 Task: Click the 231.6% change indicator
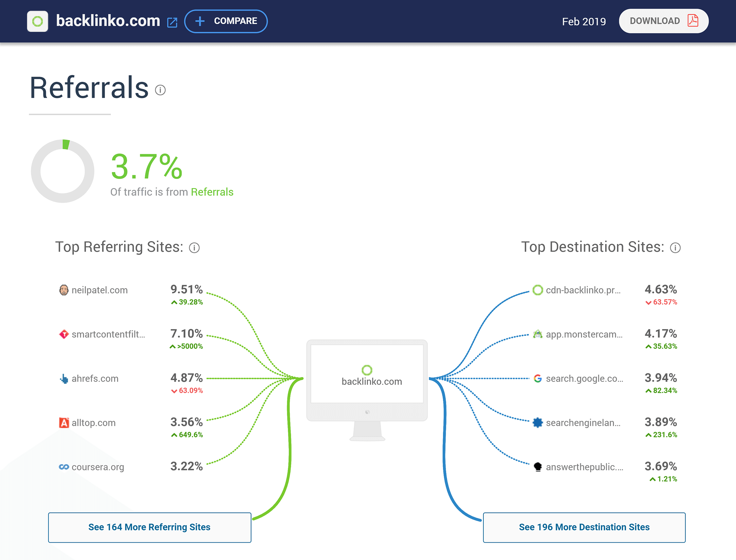pyautogui.click(x=661, y=435)
